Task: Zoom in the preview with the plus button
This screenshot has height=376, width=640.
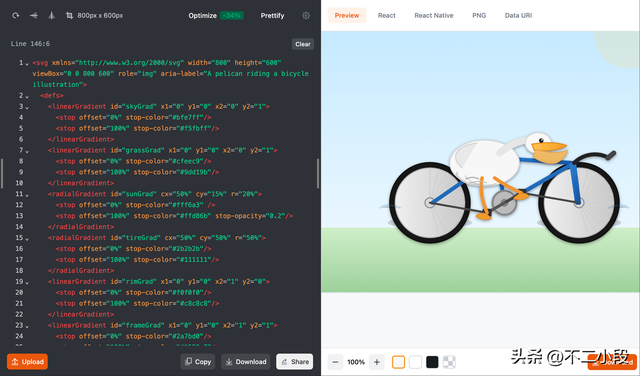Action: pyautogui.click(x=377, y=362)
